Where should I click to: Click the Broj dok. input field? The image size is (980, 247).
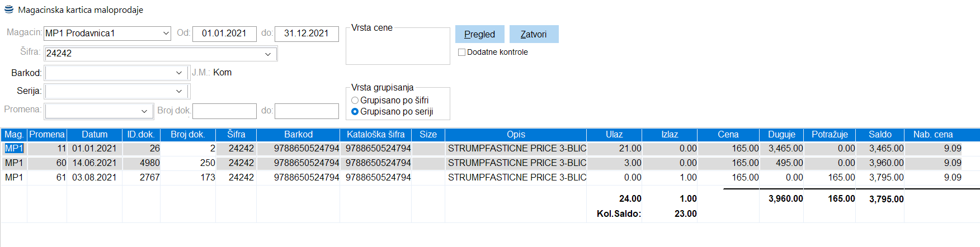point(224,111)
